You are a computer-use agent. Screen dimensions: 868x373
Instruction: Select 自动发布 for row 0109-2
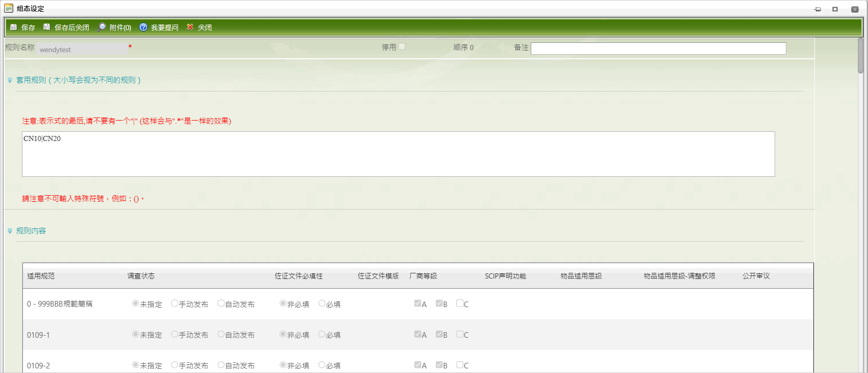click(221, 365)
